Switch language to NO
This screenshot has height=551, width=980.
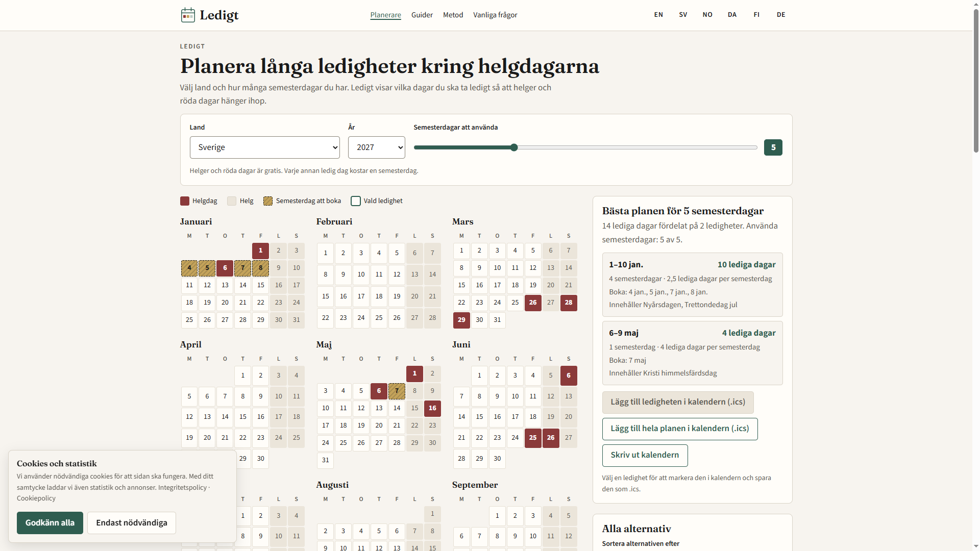[x=707, y=15]
